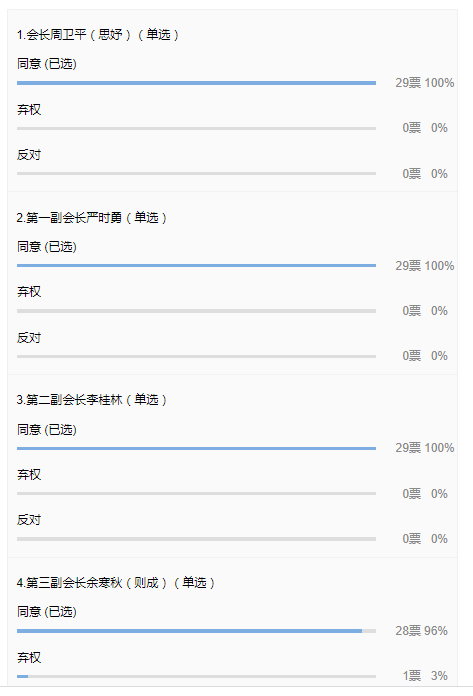Image resolution: width=473 pixels, height=696 pixels.
Task: Select 弃权 under question 4
Action: 29,657
